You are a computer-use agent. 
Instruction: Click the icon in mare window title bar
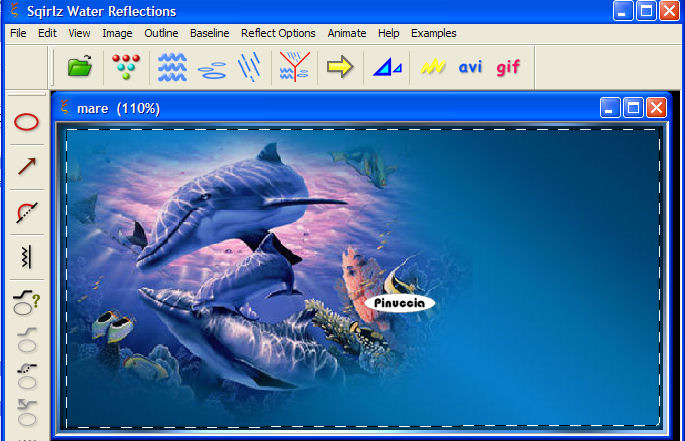tap(65, 108)
